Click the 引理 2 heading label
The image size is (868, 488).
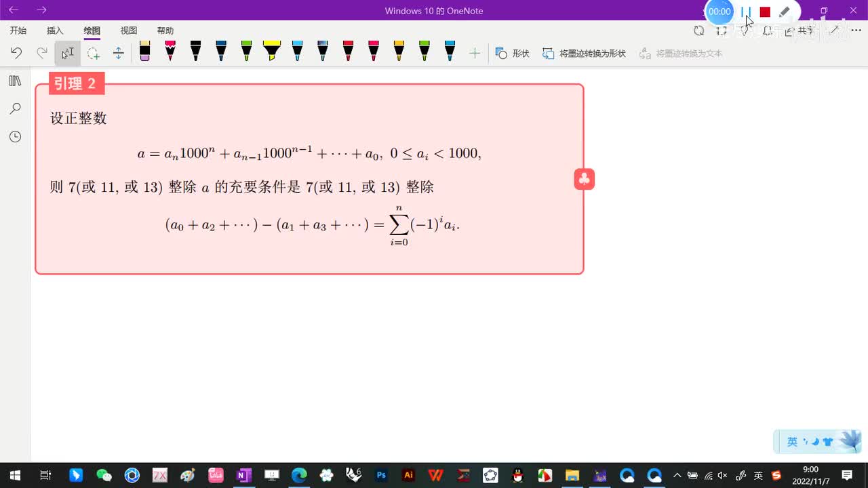[76, 83]
